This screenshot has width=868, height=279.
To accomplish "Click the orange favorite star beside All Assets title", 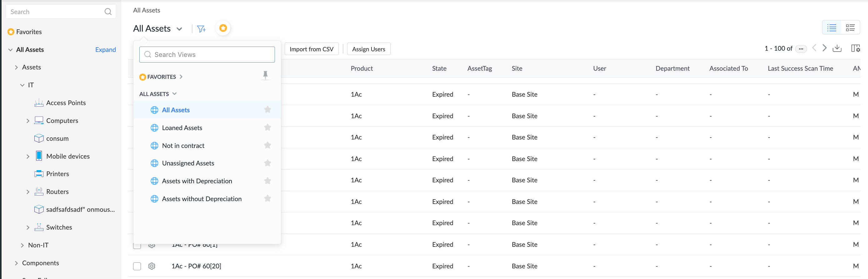I will pyautogui.click(x=223, y=28).
